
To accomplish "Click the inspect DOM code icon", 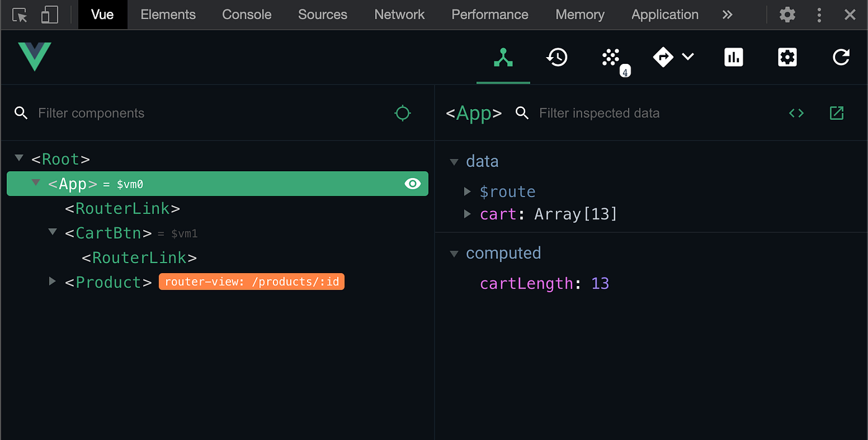I will click(796, 113).
